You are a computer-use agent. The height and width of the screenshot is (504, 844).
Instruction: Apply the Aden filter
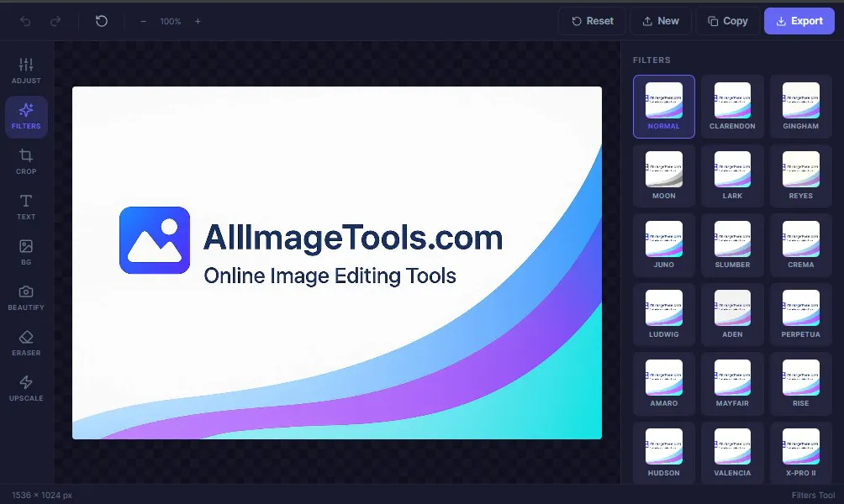[732, 315]
